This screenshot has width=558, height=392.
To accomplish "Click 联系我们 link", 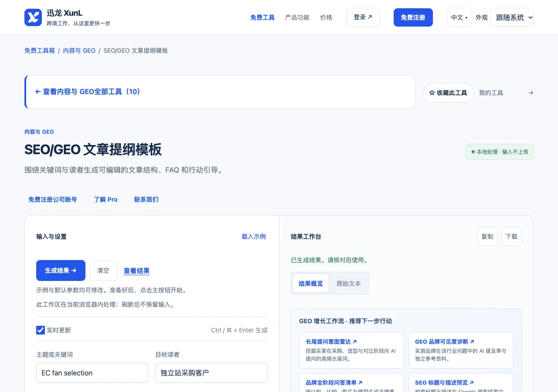I will click(x=146, y=199).
